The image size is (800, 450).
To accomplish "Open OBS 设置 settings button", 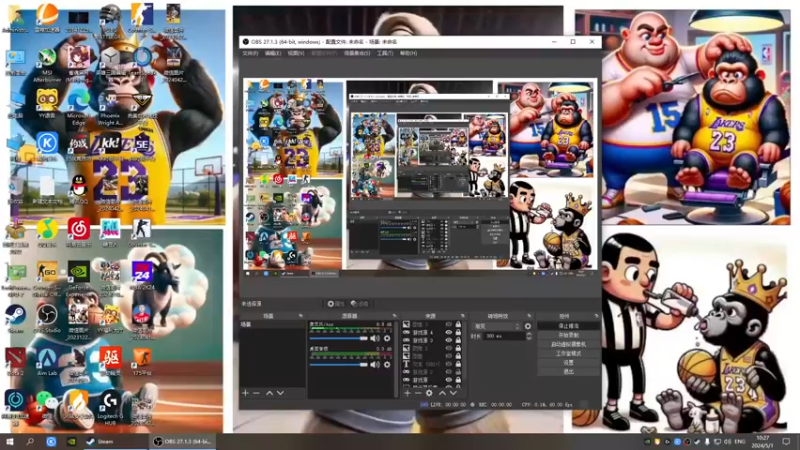I will coord(568,362).
